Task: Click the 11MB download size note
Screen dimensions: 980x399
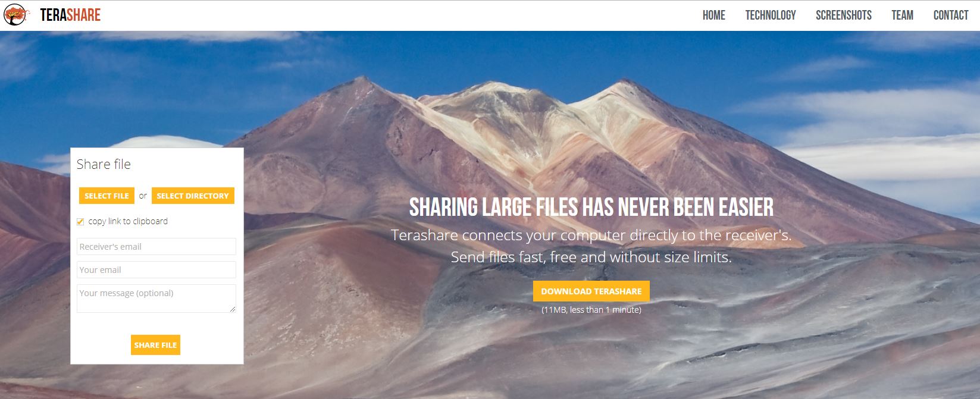Action: (x=591, y=310)
